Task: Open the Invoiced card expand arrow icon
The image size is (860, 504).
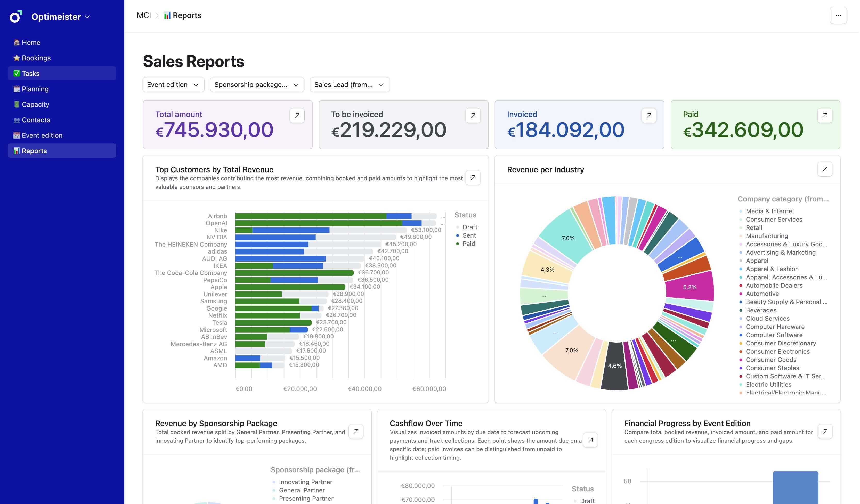Action: (x=648, y=116)
